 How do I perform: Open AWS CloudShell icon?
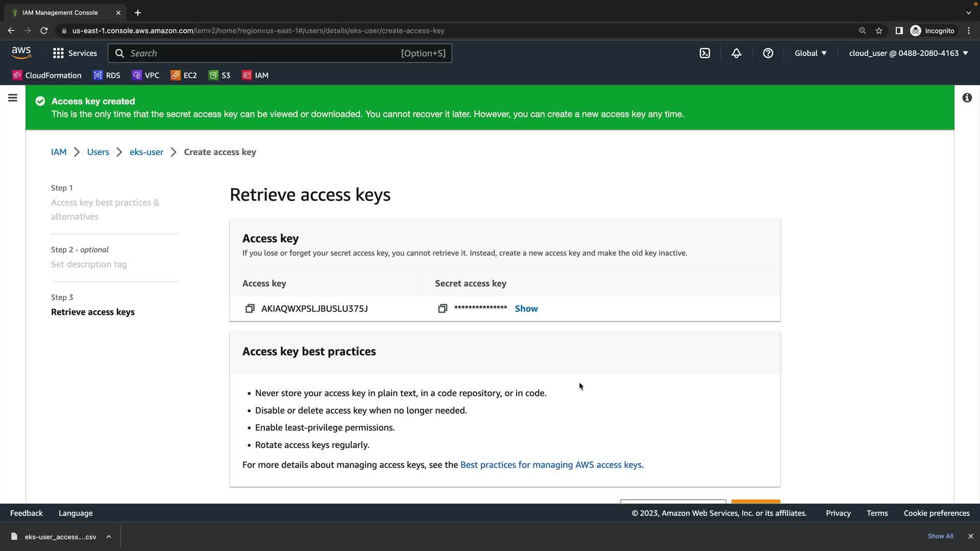[704, 53]
